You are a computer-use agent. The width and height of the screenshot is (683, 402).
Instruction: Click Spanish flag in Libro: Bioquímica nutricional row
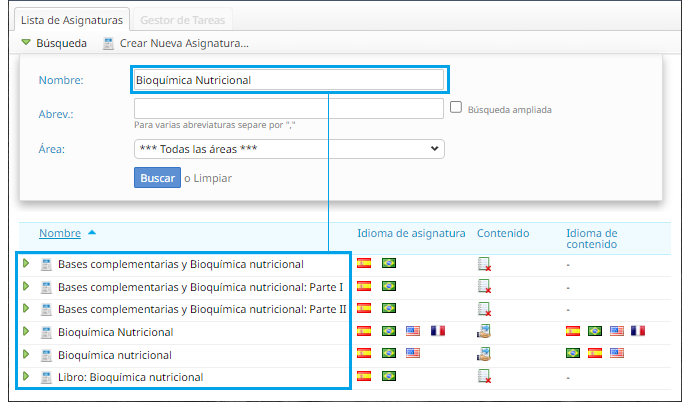tap(364, 375)
